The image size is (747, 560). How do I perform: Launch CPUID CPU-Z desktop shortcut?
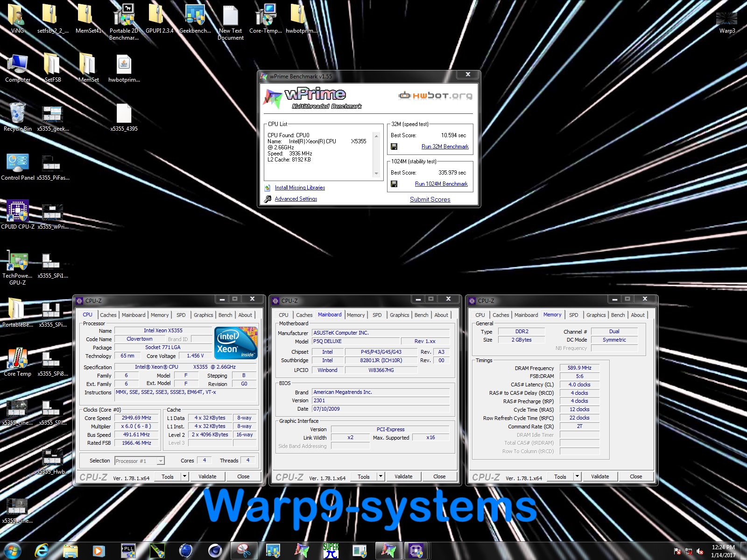click(18, 215)
